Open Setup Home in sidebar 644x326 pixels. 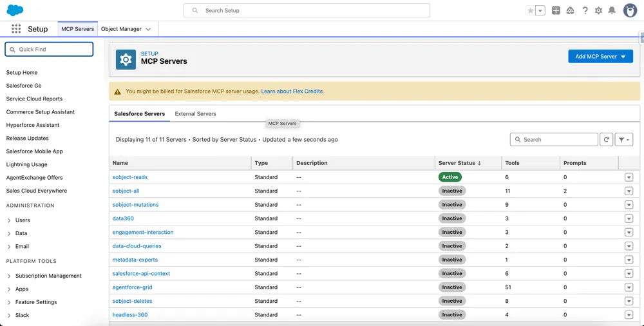coord(22,72)
